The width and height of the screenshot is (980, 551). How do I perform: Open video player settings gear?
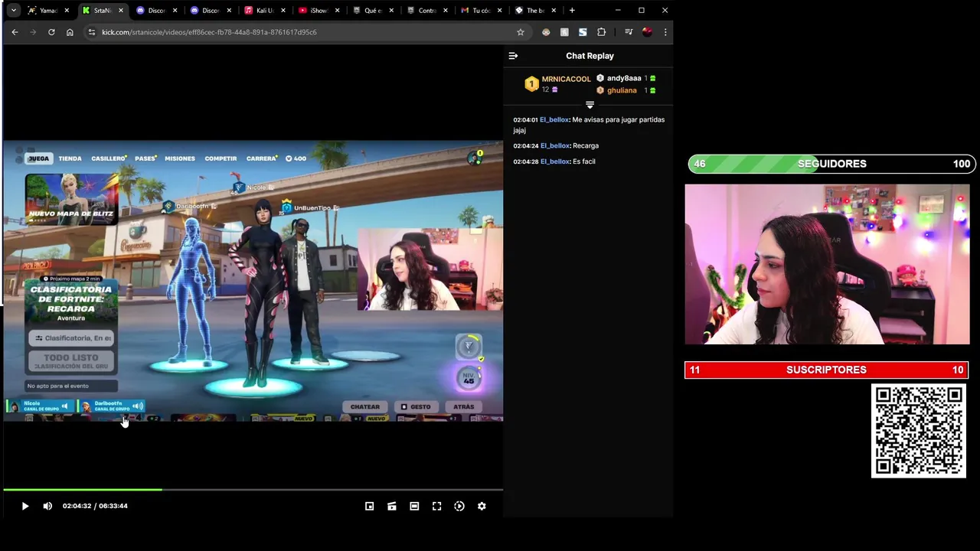(482, 506)
